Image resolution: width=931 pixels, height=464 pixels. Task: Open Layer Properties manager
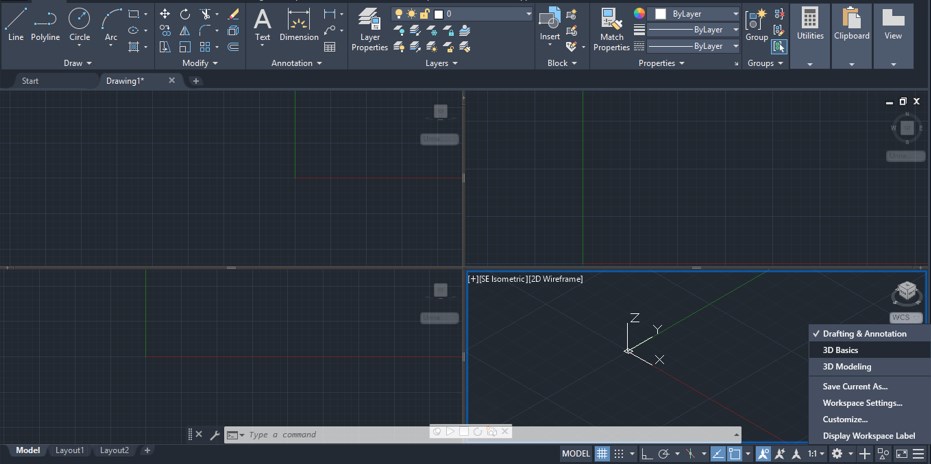pyautogui.click(x=369, y=28)
